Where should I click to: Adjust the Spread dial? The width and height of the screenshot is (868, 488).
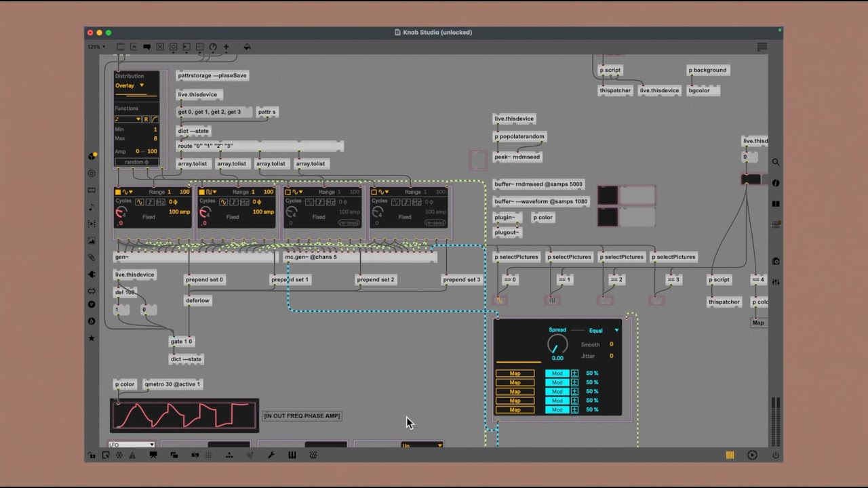557,344
